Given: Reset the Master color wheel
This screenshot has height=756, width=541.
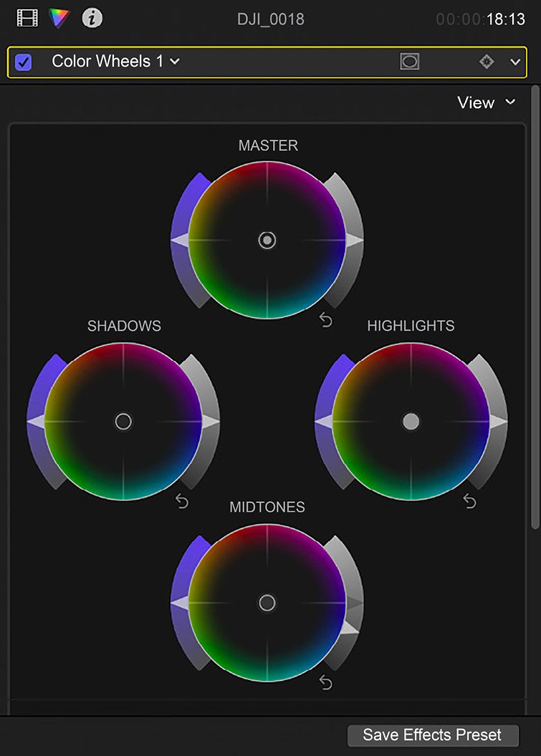Looking at the screenshot, I should [326, 320].
